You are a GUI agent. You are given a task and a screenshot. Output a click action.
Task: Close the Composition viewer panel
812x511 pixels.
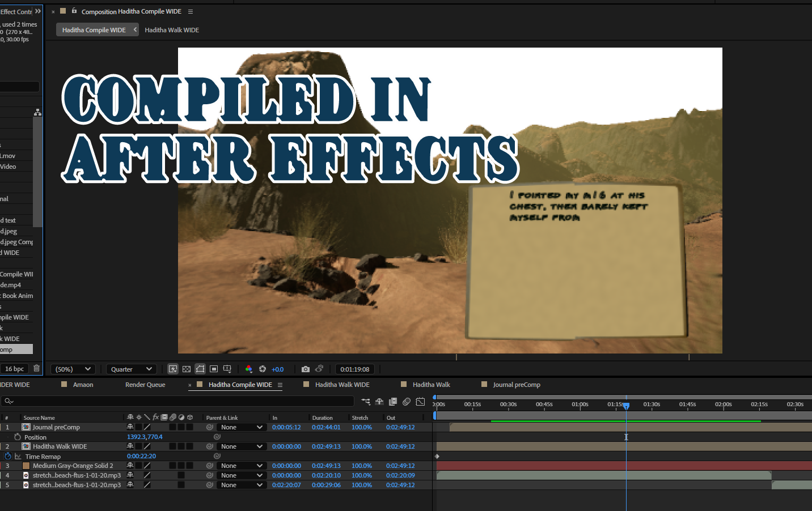53,12
